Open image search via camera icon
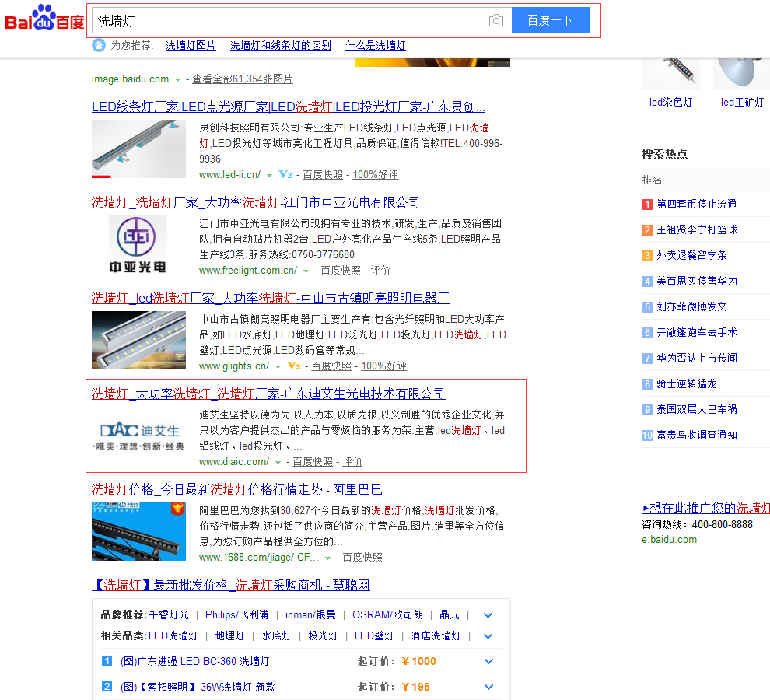The image size is (770, 700). tap(495, 20)
